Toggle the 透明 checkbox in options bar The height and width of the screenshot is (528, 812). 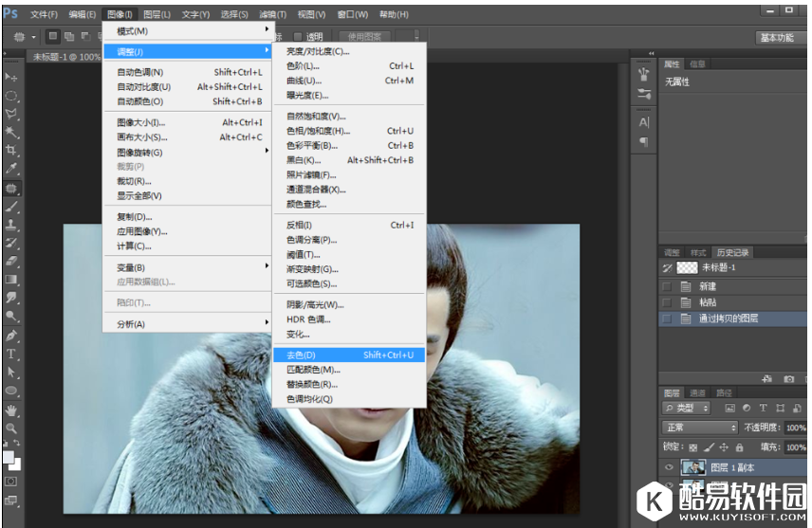298,37
